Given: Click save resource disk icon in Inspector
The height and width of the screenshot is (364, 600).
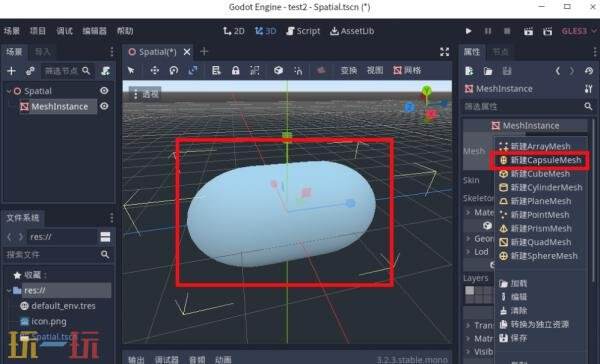Looking at the screenshot, I should (507, 71).
